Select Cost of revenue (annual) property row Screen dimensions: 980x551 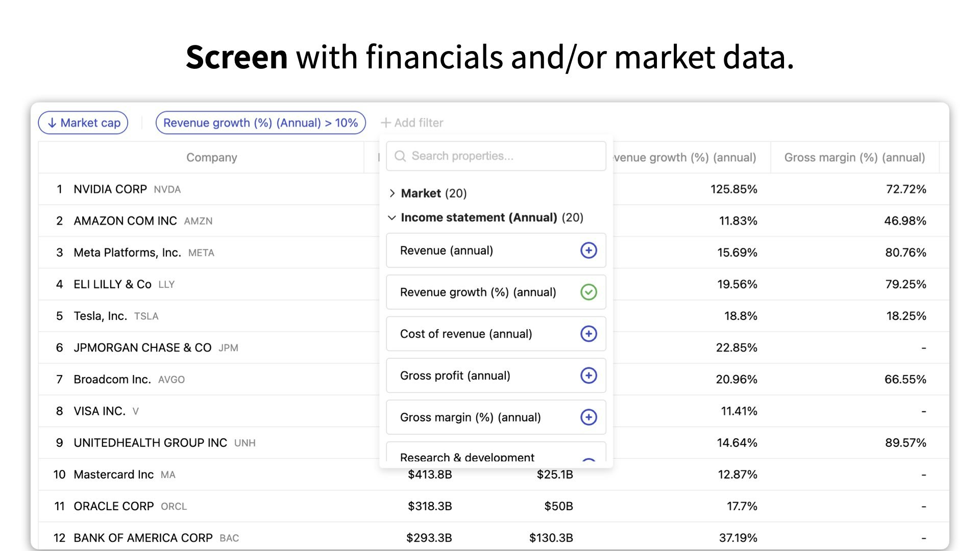[496, 334]
